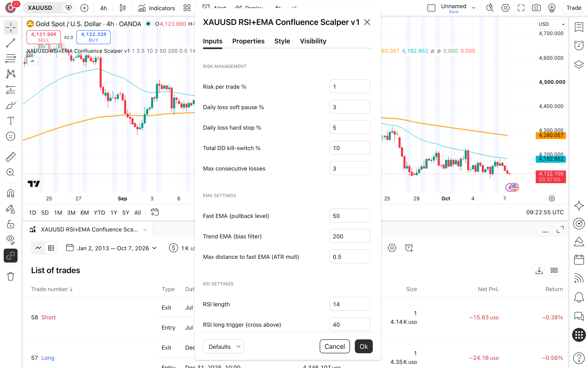Select the crosshair cursor tool
The height and width of the screenshot is (368, 588).
click(x=10, y=28)
